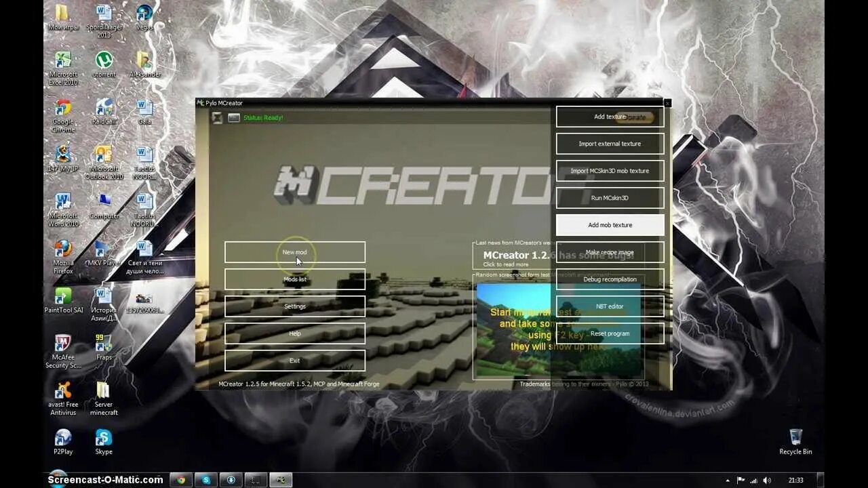Click the Chrome taskbar button
Screen dimensions: 868x488
tap(181, 480)
